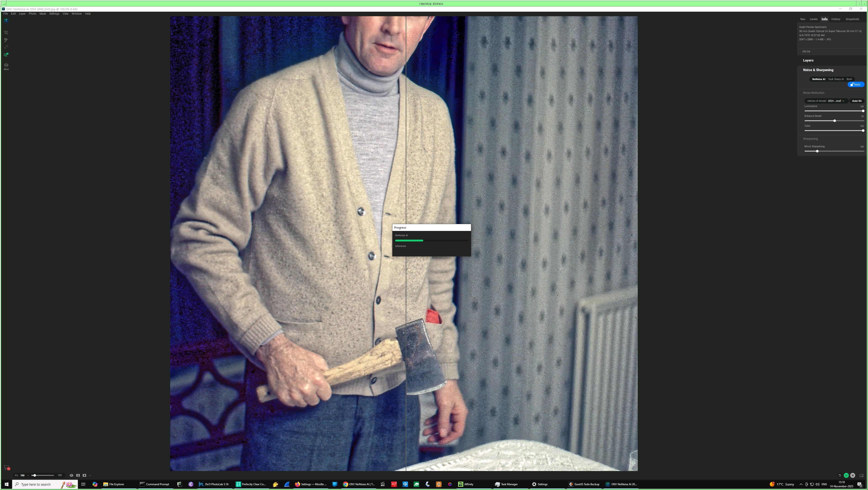Switch to the History tab
Screen dimensions: 868x490
click(x=836, y=19)
